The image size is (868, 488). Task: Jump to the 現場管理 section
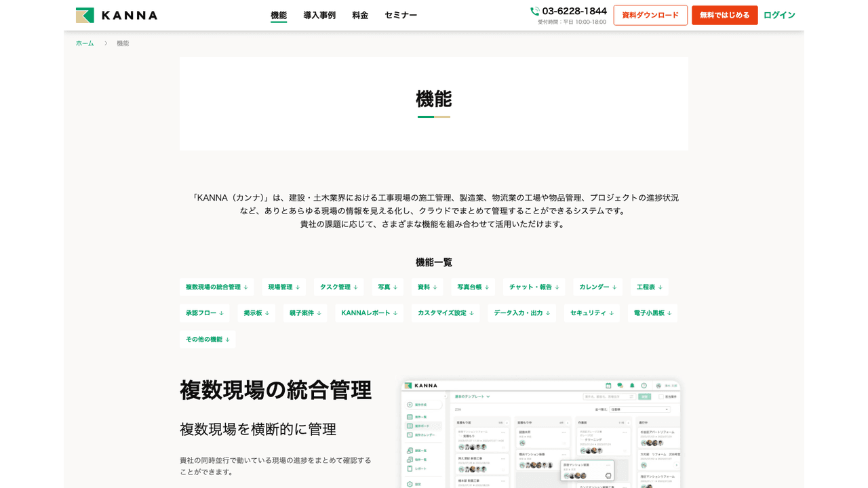point(284,287)
